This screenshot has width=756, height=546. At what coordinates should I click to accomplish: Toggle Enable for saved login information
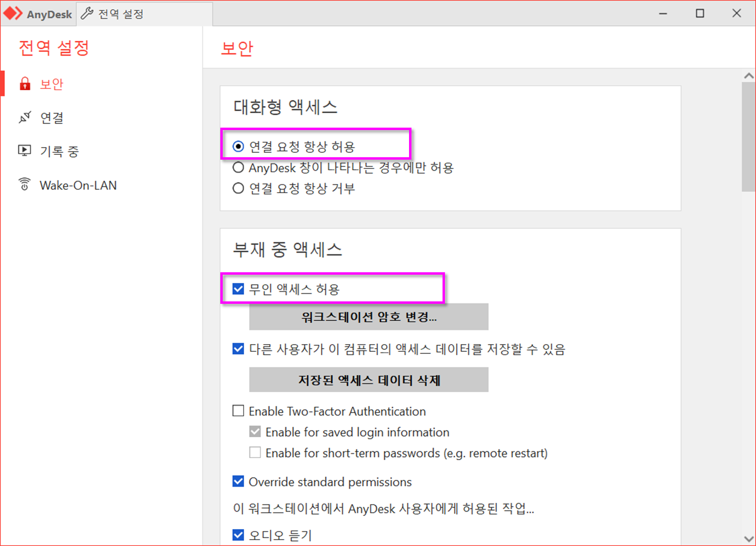pyautogui.click(x=255, y=431)
